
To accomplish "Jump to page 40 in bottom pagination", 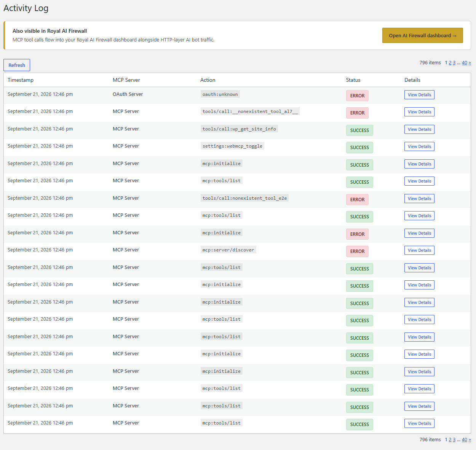I will [x=465, y=440].
